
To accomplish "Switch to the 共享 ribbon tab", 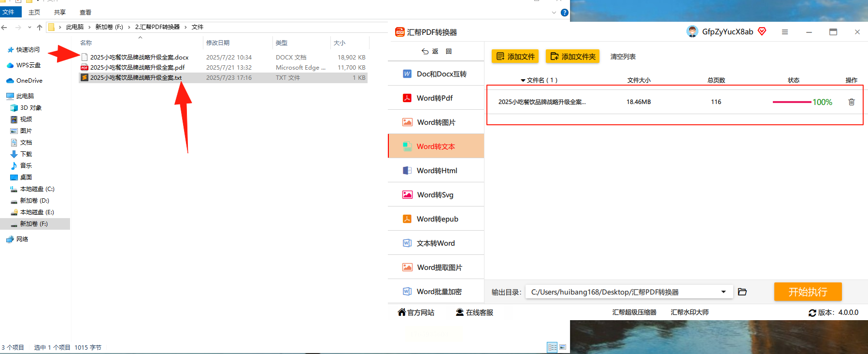I will pyautogui.click(x=59, y=12).
